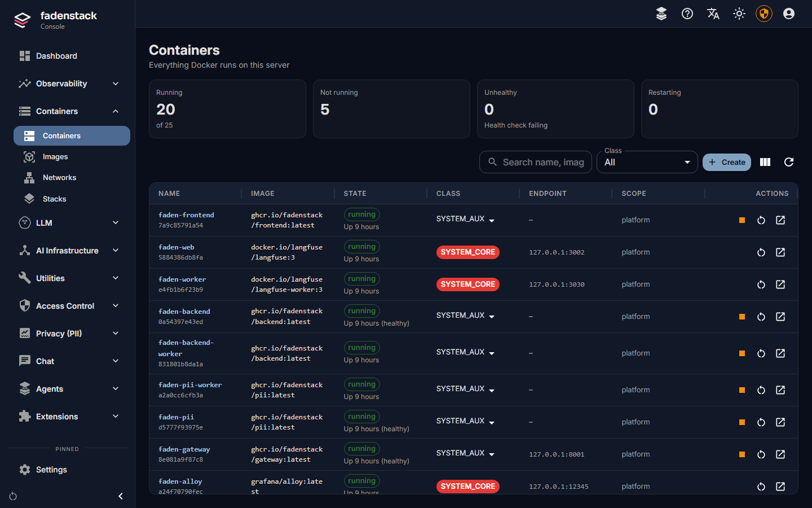Stop the faden-pii container

(742, 422)
